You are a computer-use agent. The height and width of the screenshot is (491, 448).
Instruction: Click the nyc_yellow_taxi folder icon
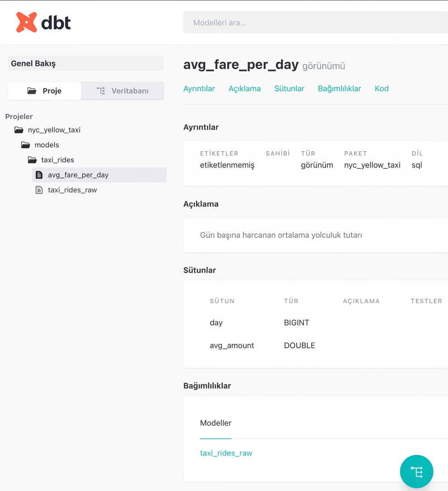(x=19, y=130)
